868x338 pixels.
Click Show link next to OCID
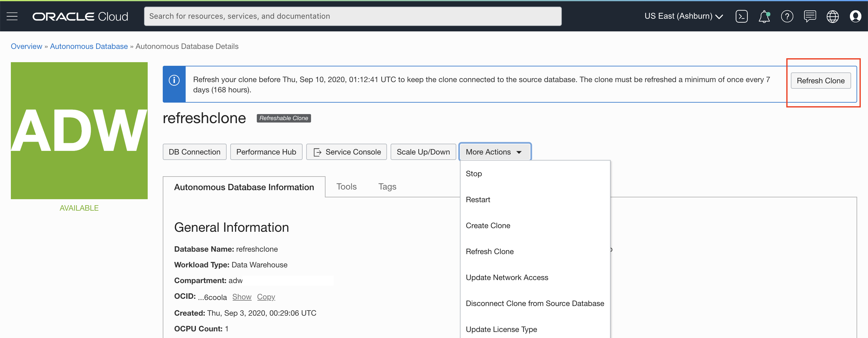[242, 297]
